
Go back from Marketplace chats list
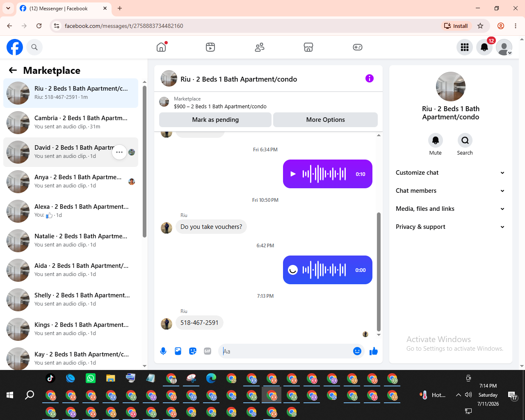point(13,70)
